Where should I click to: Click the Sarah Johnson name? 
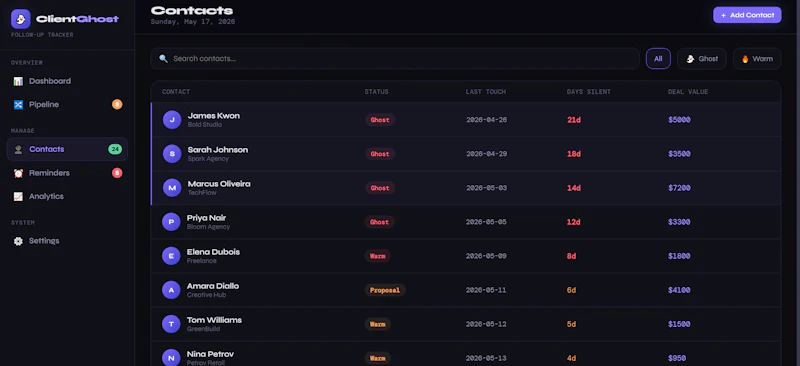(218, 150)
